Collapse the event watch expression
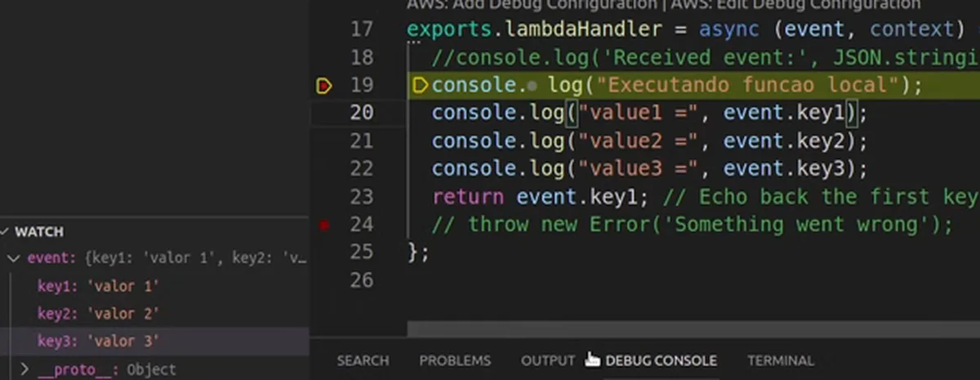Viewport: 980px width, 380px height. click(x=14, y=259)
